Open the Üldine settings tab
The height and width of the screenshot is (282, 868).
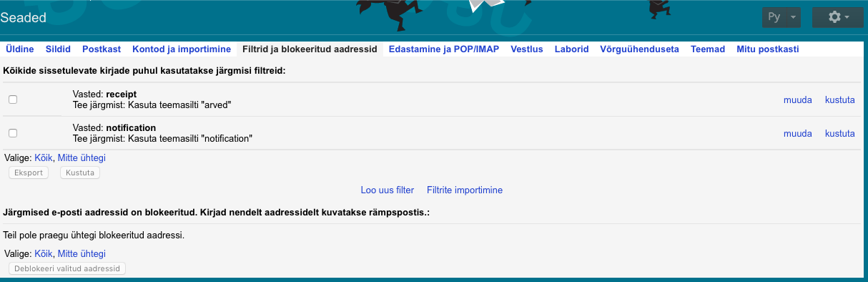19,49
